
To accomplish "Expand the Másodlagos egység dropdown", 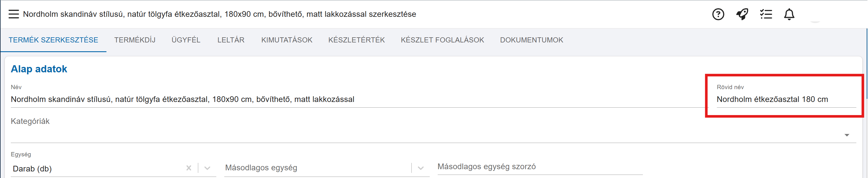I will (421, 168).
